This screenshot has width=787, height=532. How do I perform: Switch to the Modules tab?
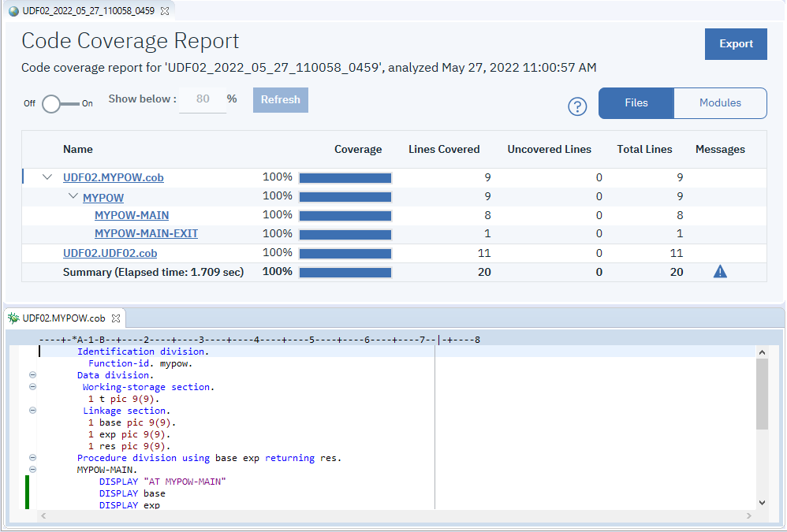click(x=719, y=102)
